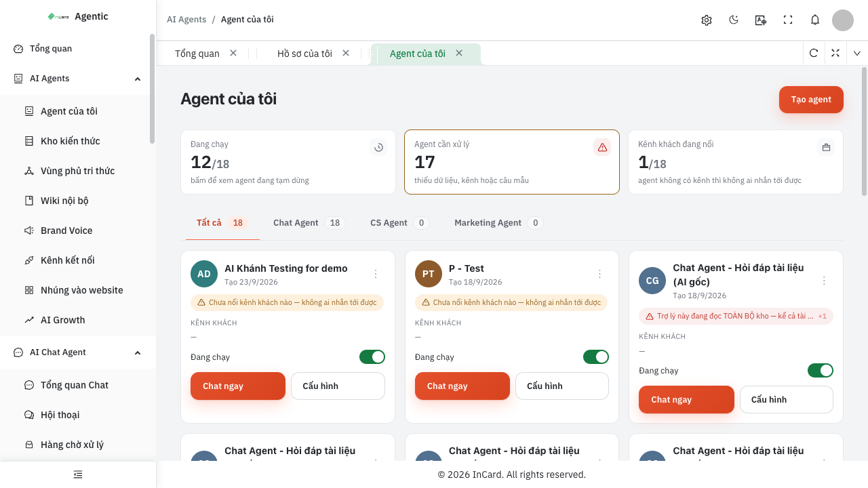The image size is (868, 488).
Task: Switch to dark mode with moon icon
Action: click(734, 20)
